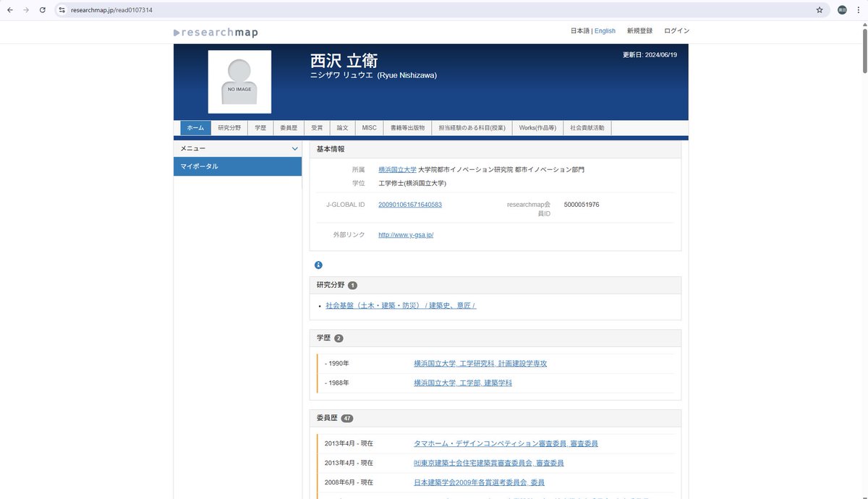
Task: Click the - 1990年 education date
Action: (x=337, y=364)
